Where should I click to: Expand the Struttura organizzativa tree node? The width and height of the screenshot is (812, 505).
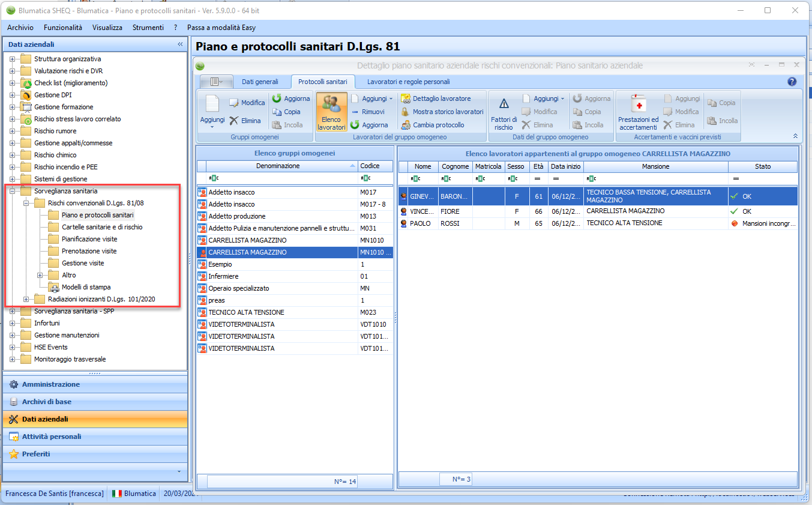[x=12, y=59]
